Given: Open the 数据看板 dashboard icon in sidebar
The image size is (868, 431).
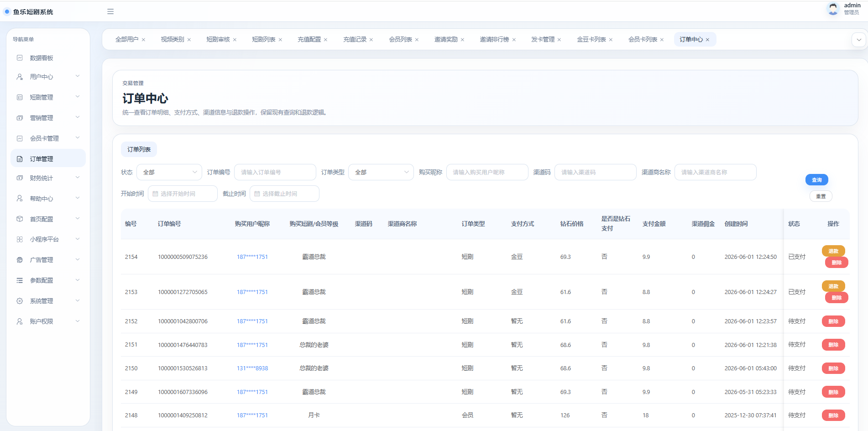Looking at the screenshot, I should (x=20, y=58).
